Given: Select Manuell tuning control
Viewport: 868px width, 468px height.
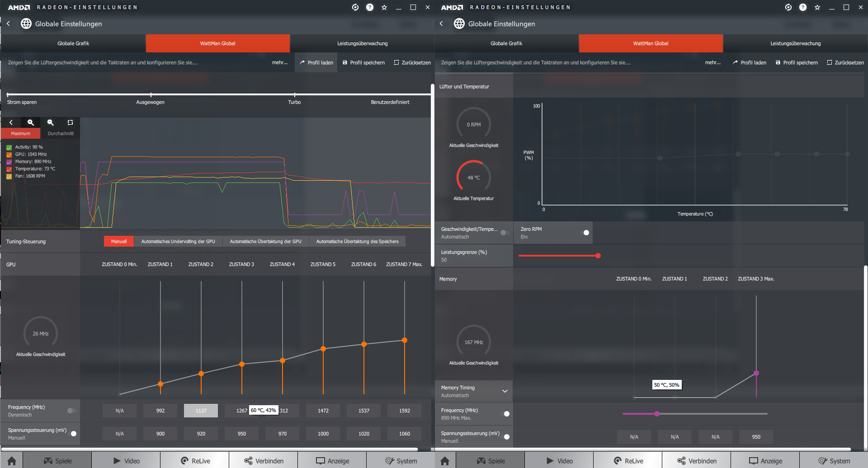Looking at the screenshot, I should point(119,242).
